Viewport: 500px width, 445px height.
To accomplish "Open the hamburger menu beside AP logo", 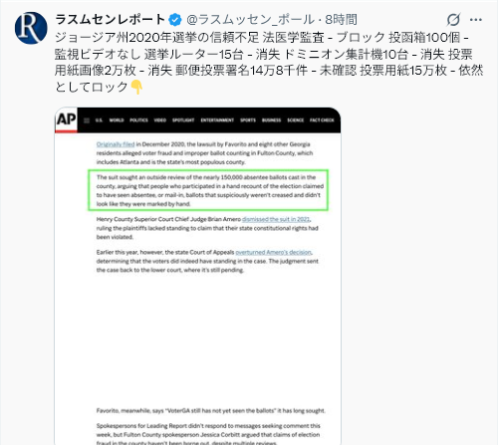I will [87, 120].
